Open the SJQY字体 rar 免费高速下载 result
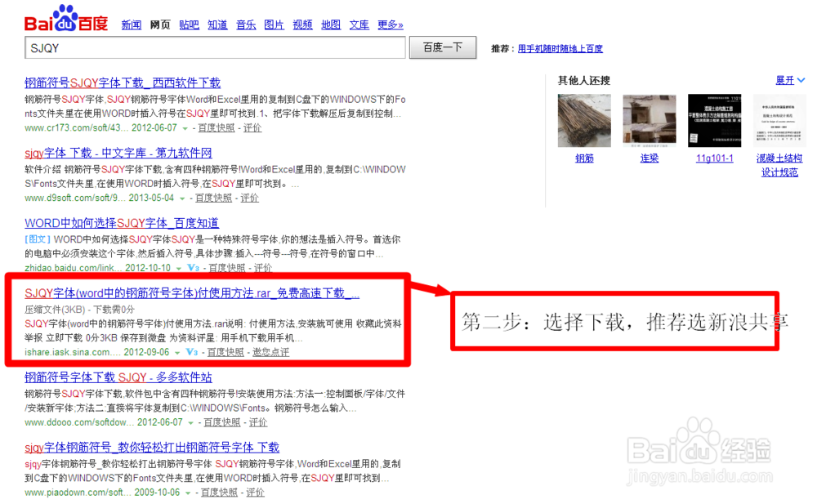817x504 pixels. [x=192, y=293]
